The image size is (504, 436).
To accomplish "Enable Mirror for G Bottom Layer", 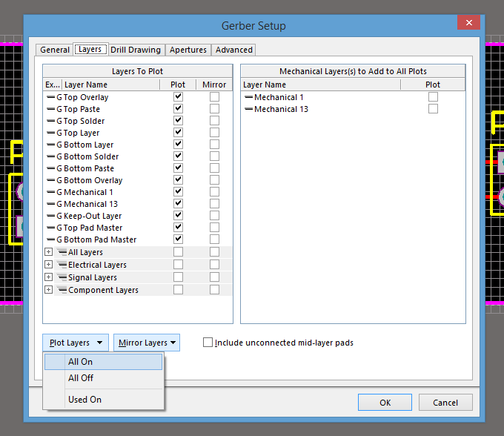I will (x=214, y=145).
